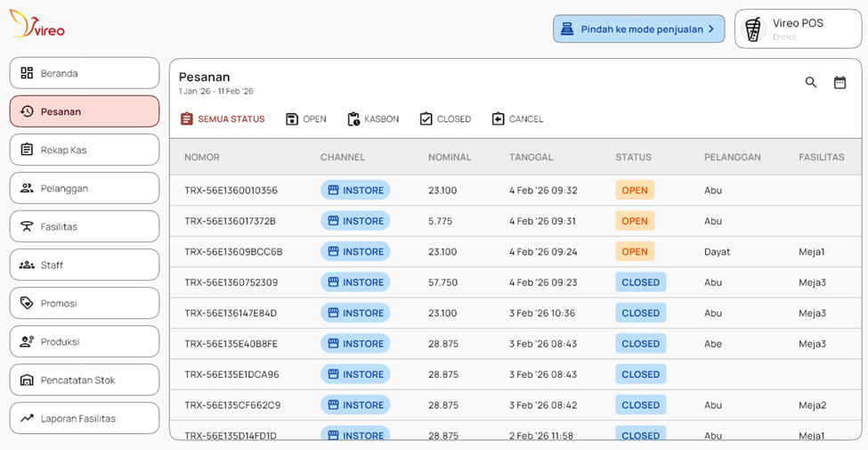Navigate to Fasilitas in sidebar
The width and height of the screenshot is (868, 450).
click(85, 226)
